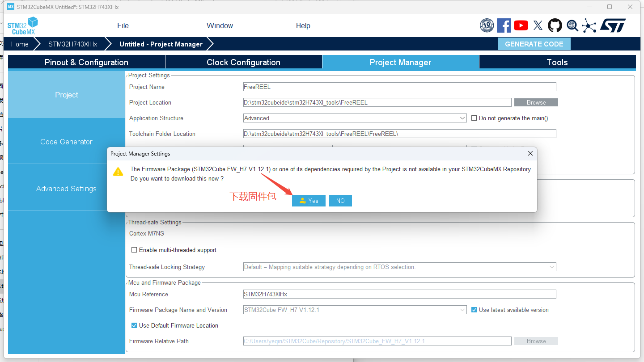
Task: Open the GitHub icon link
Action: click(x=555, y=25)
